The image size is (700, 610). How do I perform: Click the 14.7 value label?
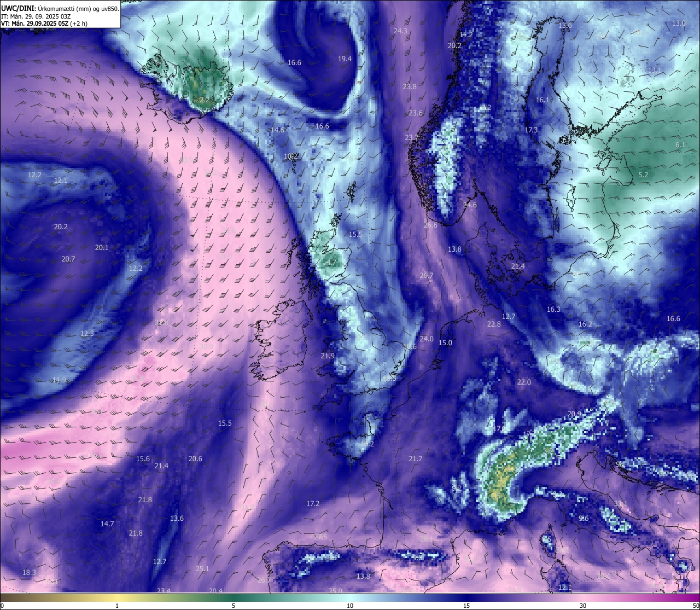(x=107, y=524)
